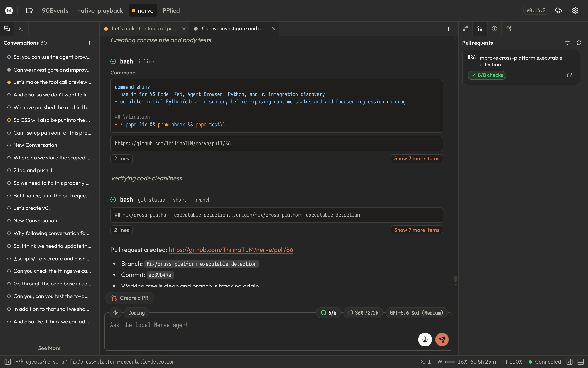The width and height of the screenshot is (588, 368).
Task: Open conversation 'Can I setup patreon for this pro...'
Action: coord(49,133)
